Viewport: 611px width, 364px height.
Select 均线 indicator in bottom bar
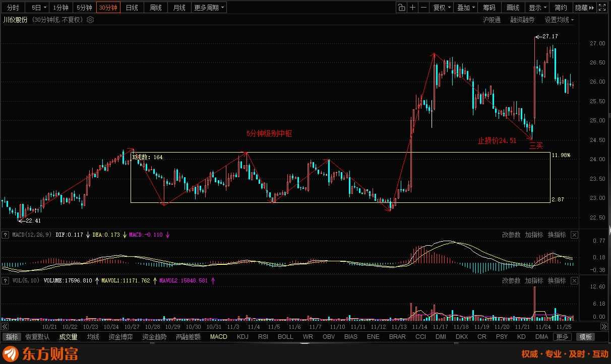pyautogui.click(x=93, y=337)
